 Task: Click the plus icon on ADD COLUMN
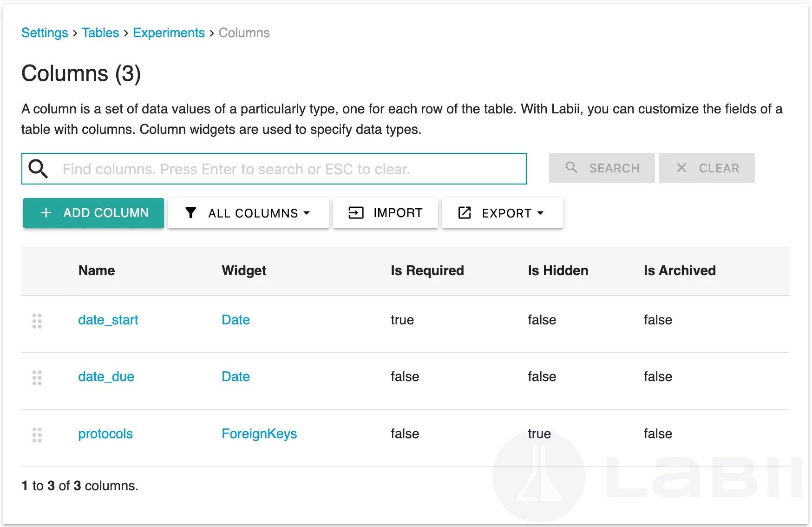pyautogui.click(x=46, y=213)
